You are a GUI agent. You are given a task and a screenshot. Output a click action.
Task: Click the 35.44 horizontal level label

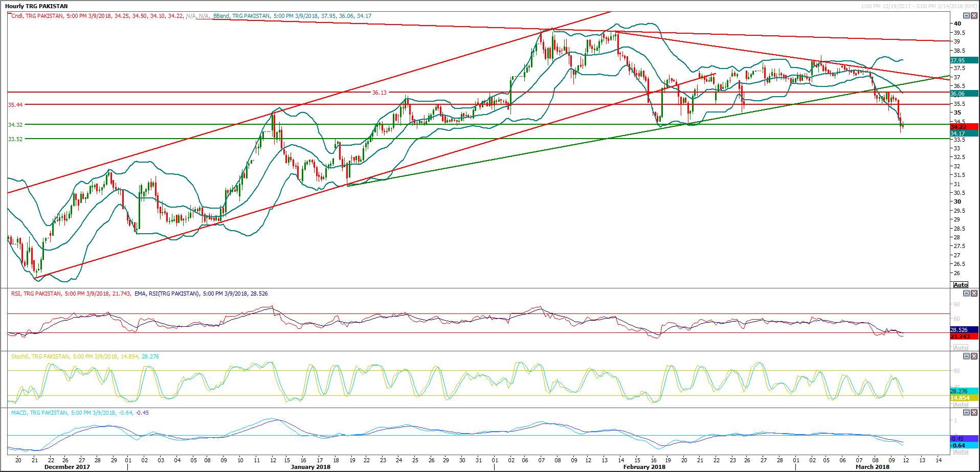click(15, 105)
